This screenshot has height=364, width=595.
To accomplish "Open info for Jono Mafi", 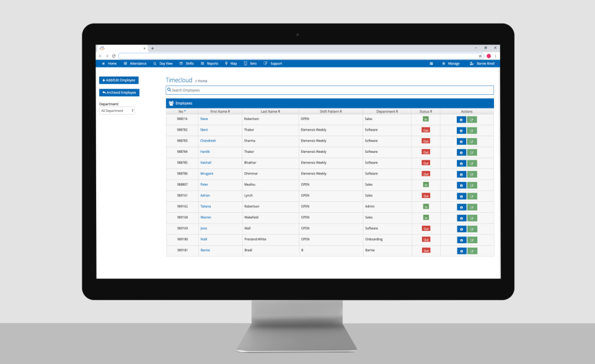I will pos(461,230).
